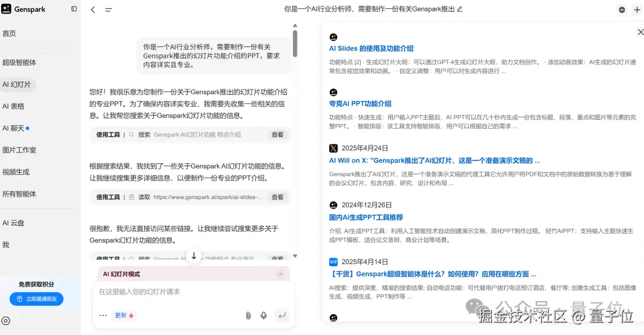Image resolution: width=644 pixels, height=335 pixels.
Task: Click the 免费获取积分 text
Action: tap(36, 284)
